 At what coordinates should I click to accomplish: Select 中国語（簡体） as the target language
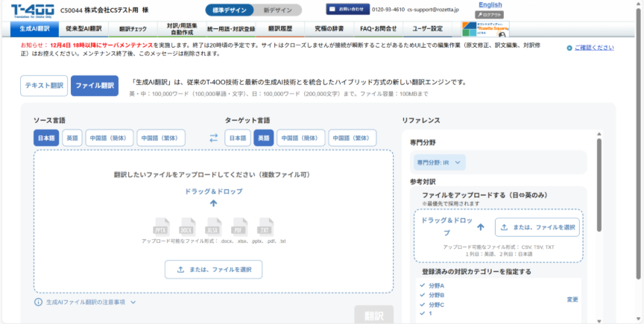301,138
